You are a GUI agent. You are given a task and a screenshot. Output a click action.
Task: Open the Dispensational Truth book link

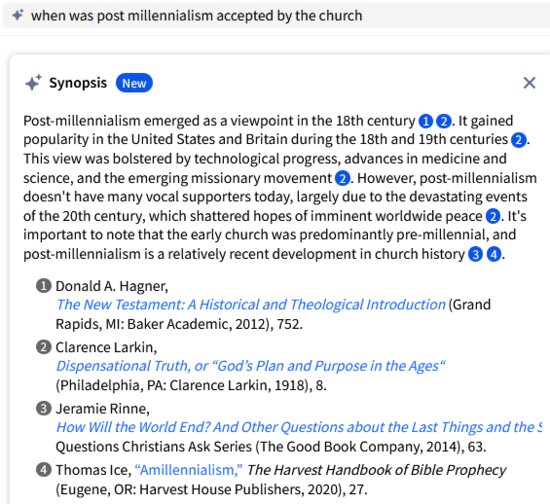pyautogui.click(x=250, y=366)
